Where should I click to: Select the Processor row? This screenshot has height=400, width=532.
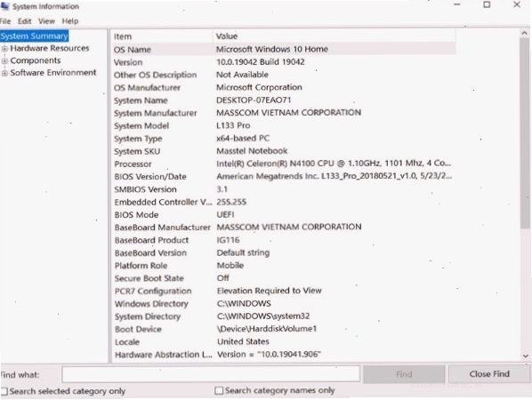[284, 164]
